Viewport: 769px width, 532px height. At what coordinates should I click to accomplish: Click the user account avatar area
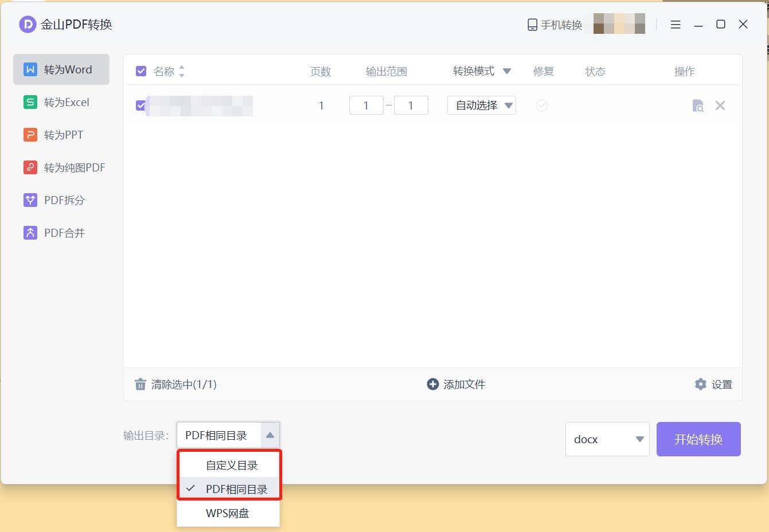click(619, 24)
